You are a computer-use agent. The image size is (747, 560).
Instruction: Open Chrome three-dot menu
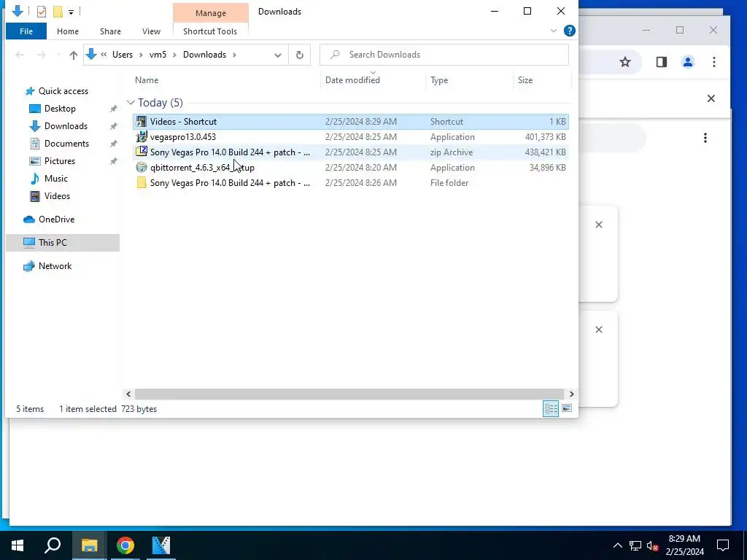(x=714, y=62)
